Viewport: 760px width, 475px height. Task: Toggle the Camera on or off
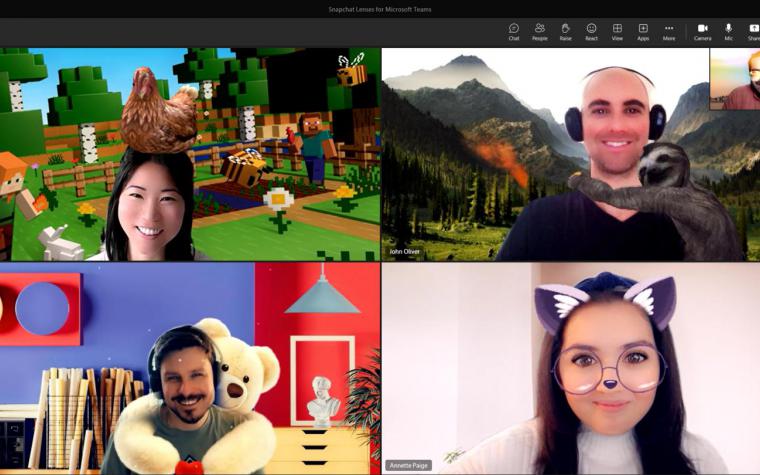click(702, 32)
